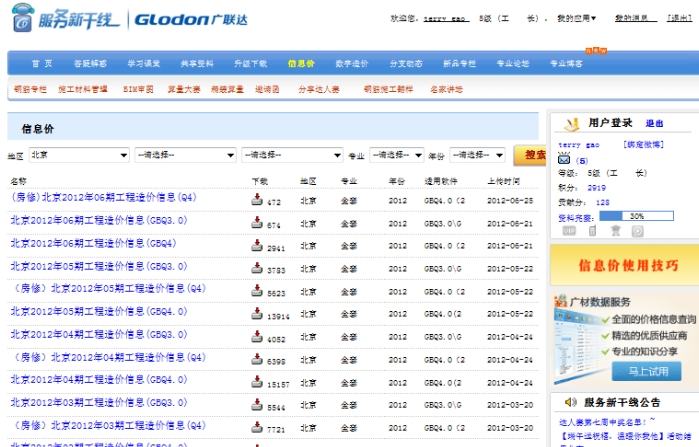Click the 2012-06-25 upload date cell
The height and width of the screenshot is (447, 699).
click(x=510, y=201)
